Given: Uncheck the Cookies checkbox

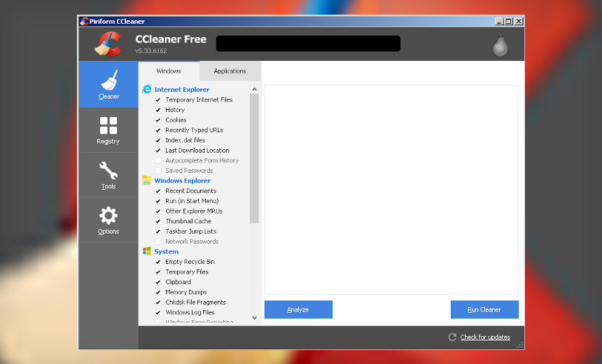Looking at the screenshot, I should [x=157, y=120].
